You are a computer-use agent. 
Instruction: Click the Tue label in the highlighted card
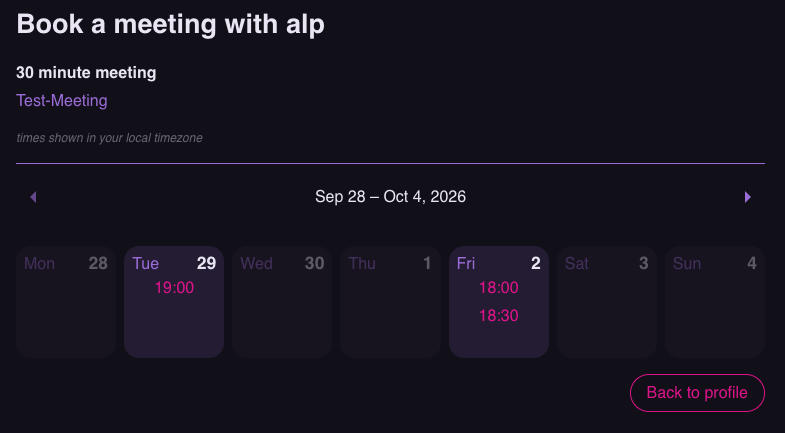click(146, 263)
